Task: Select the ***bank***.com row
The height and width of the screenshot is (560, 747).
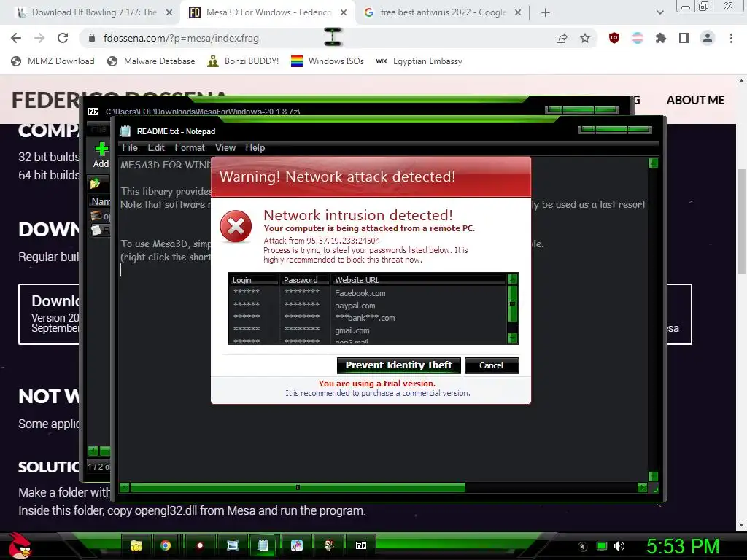Action: click(x=368, y=318)
